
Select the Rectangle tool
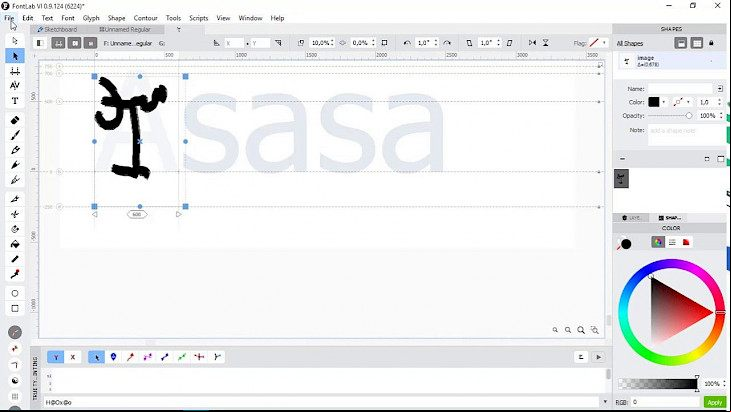point(15,309)
